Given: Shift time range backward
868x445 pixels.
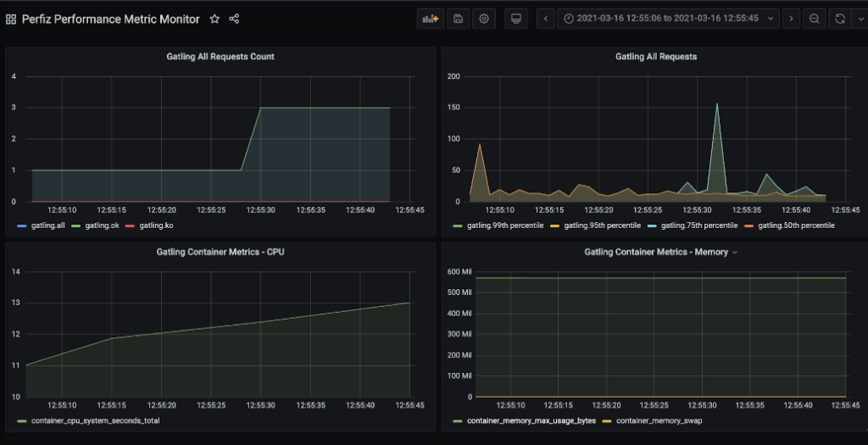Looking at the screenshot, I should pyautogui.click(x=547, y=19).
